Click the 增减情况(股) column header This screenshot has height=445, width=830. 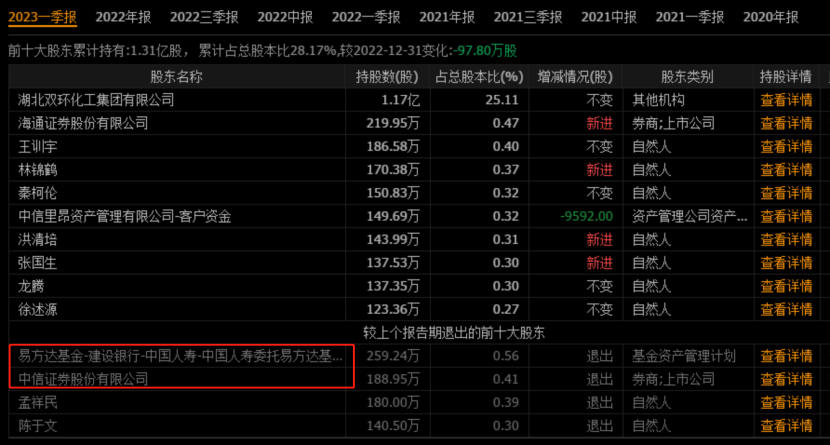[x=575, y=77]
